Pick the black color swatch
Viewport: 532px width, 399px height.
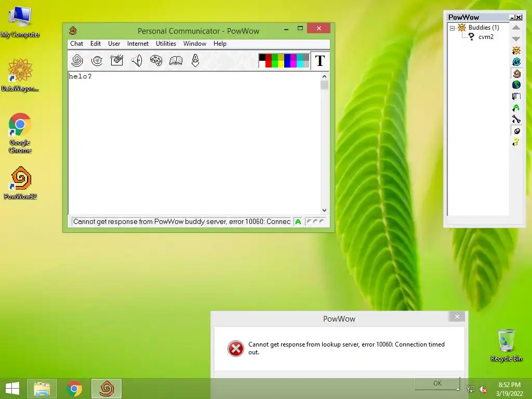point(262,57)
